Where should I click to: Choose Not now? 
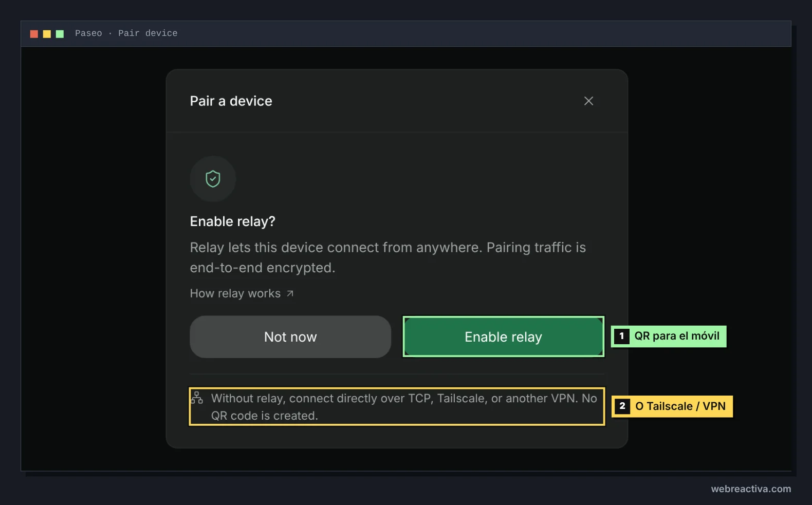290,337
